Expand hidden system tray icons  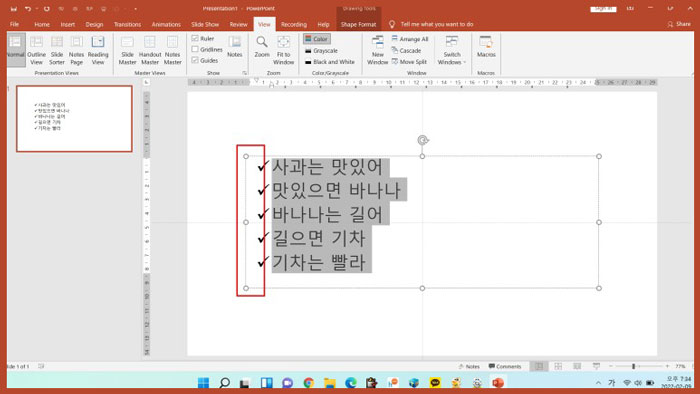point(598,383)
